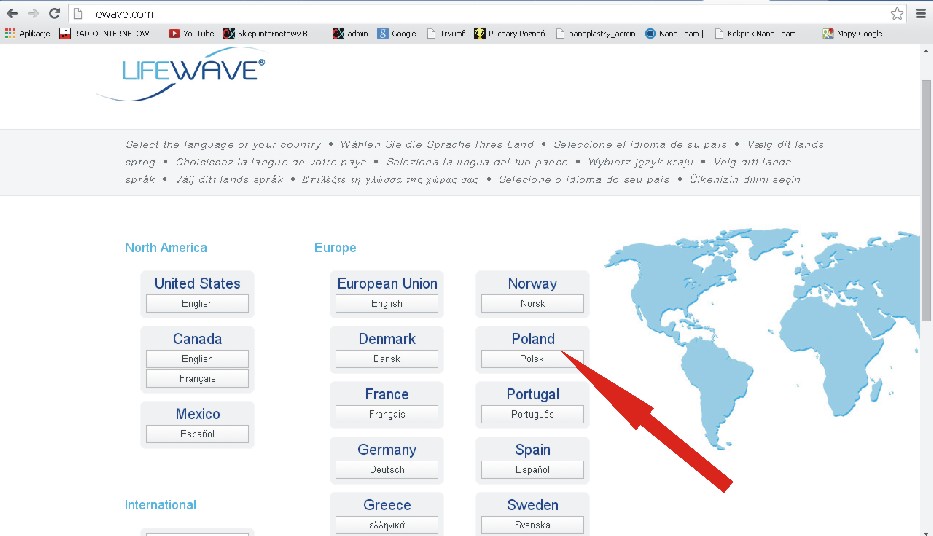Click the United States country title
The height and width of the screenshot is (536, 933).
(197, 283)
